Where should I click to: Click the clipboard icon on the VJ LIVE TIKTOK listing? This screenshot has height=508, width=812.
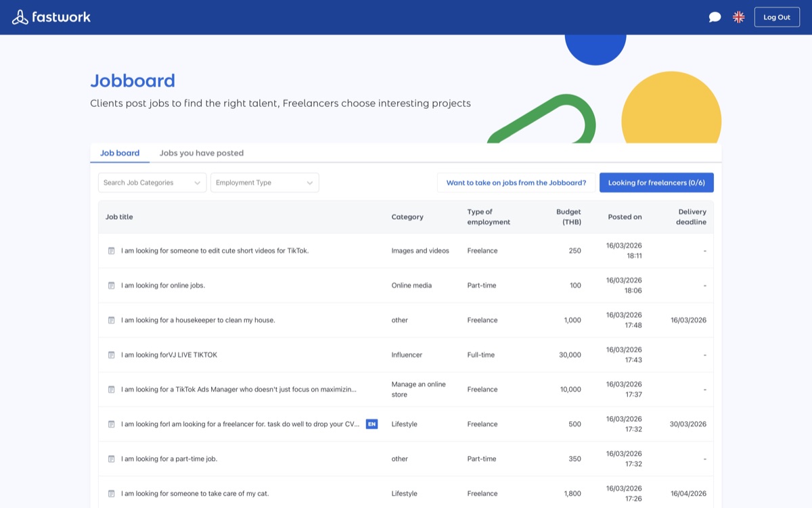(x=111, y=354)
